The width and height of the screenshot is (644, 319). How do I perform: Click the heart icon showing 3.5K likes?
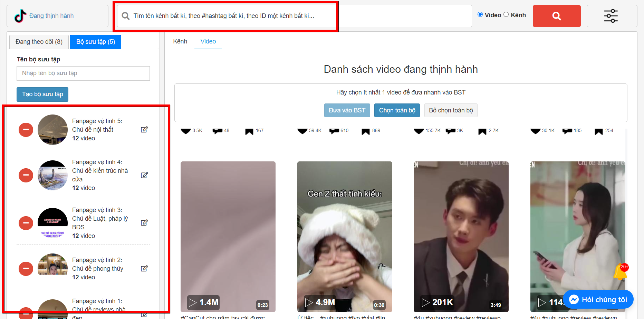(186, 131)
